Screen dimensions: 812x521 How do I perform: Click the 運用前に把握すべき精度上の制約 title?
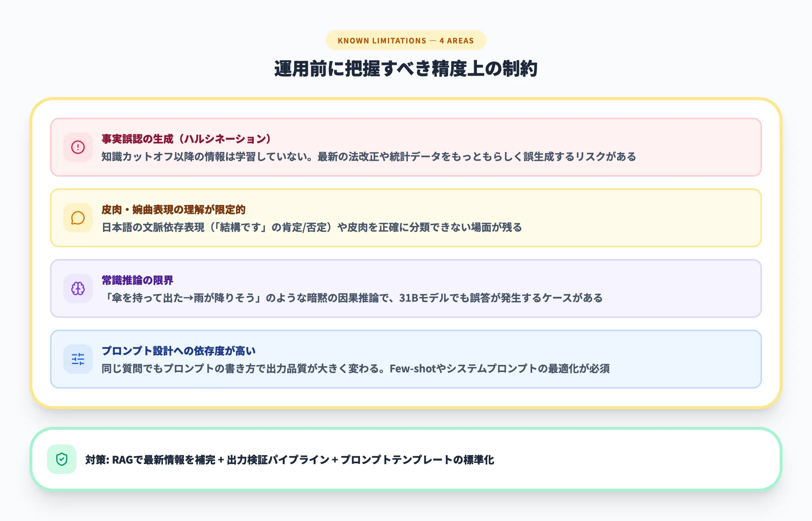(x=406, y=68)
